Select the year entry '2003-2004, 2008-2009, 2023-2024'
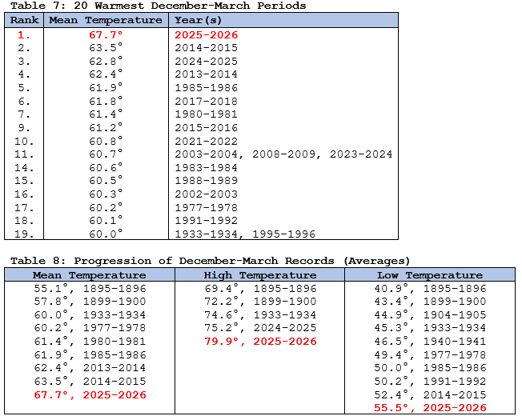This screenshot has height=420, width=522. tap(283, 154)
